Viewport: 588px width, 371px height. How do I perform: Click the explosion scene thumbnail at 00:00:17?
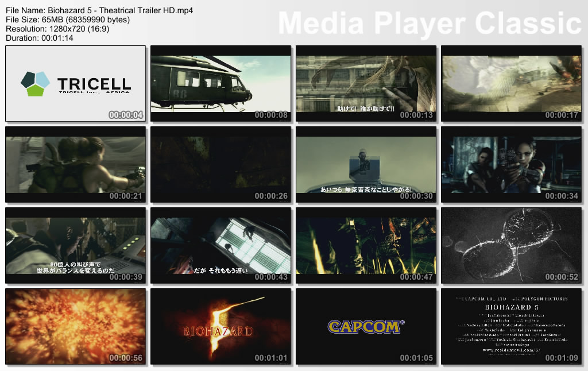[x=511, y=83]
